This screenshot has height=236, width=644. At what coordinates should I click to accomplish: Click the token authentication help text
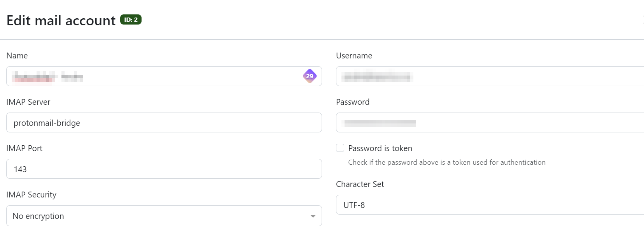click(x=446, y=162)
